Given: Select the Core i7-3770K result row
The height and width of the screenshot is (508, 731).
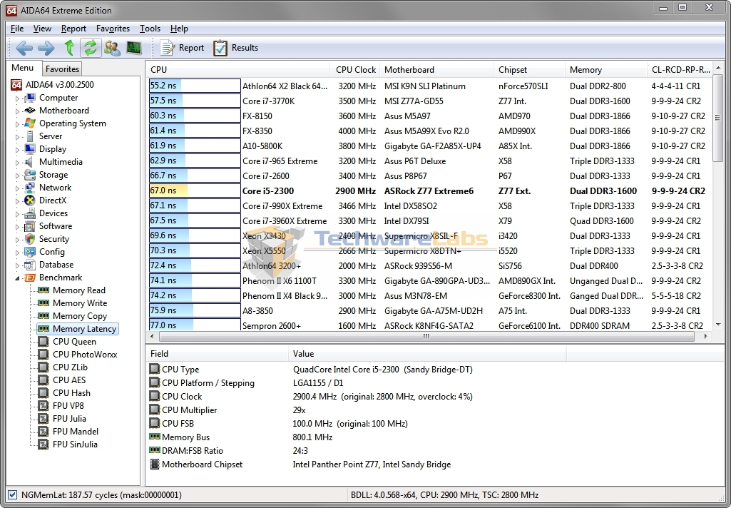Looking at the screenshot, I should click(429, 101).
